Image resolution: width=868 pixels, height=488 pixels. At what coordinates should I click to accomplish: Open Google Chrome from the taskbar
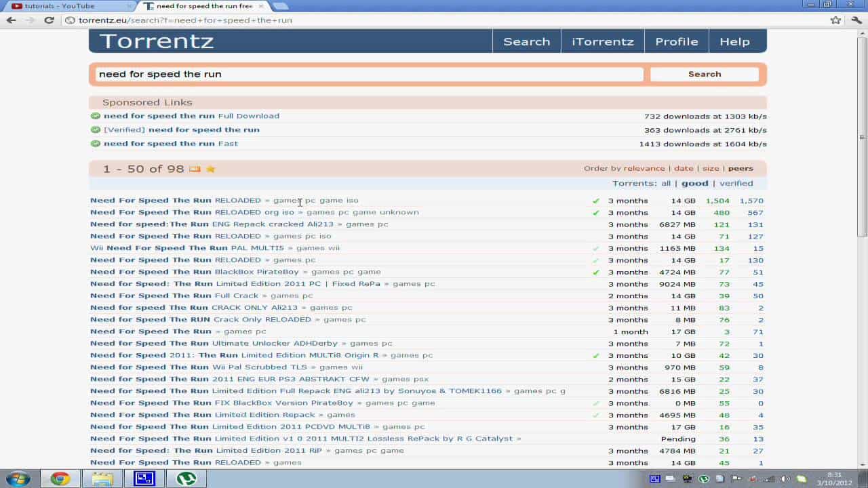pyautogui.click(x=60, y=479)
